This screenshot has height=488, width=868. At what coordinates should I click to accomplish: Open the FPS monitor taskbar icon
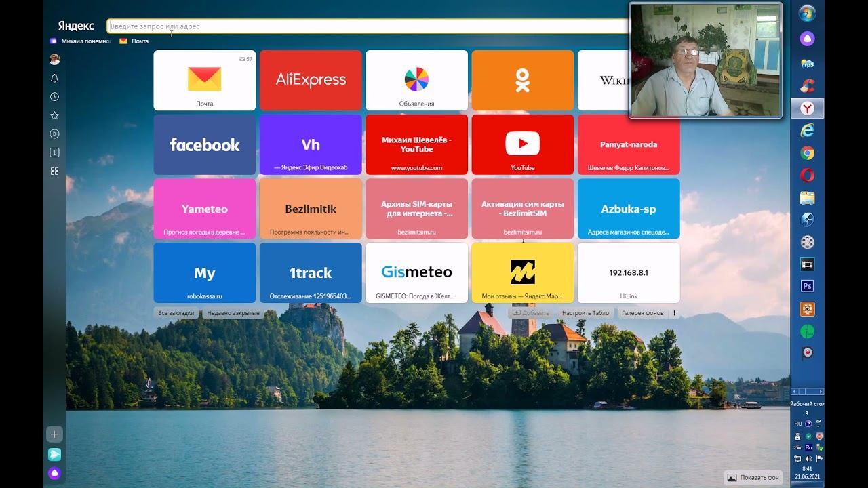(807, 64)
